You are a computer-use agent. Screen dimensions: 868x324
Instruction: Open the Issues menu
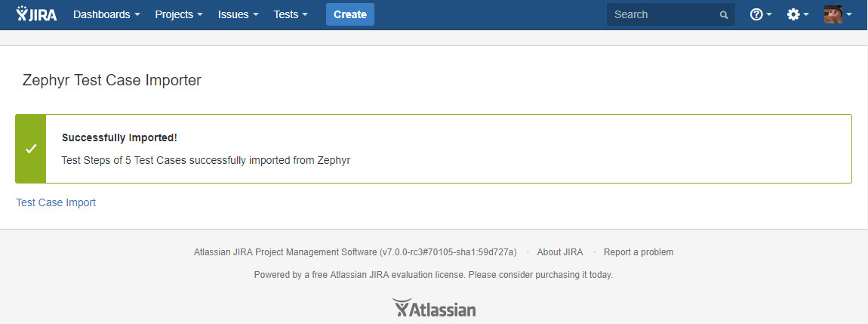238,14
